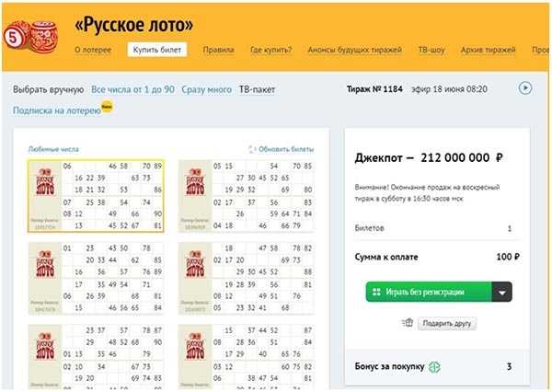The image size is (552, 392).
Task: Click the jackpot amount 212 000 000 ₽
Action: click(462, 157)
